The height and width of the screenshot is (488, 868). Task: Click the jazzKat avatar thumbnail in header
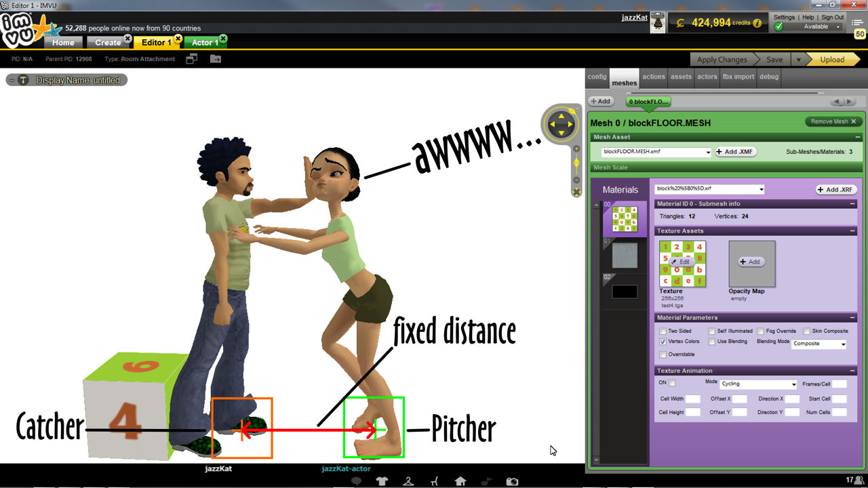[658, 22]
